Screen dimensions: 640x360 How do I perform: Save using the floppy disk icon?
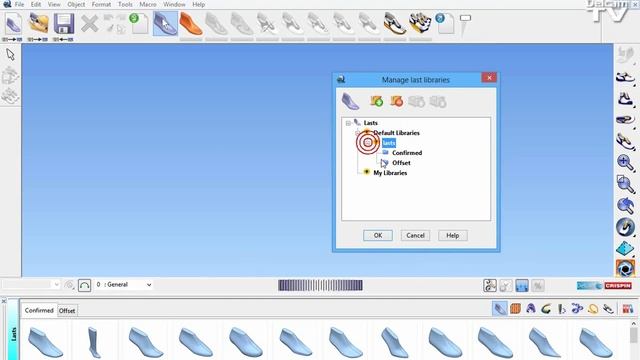tap(64, 24)
